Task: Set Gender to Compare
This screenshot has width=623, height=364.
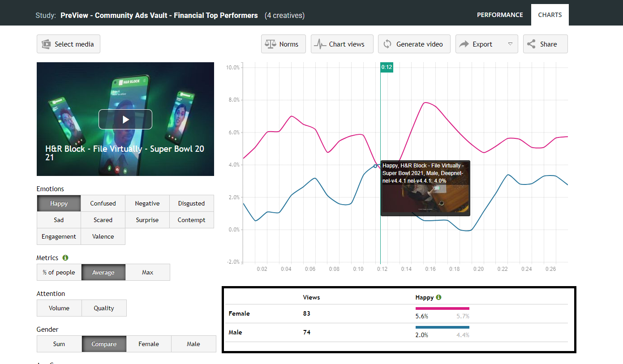Action: coord(104,344)
